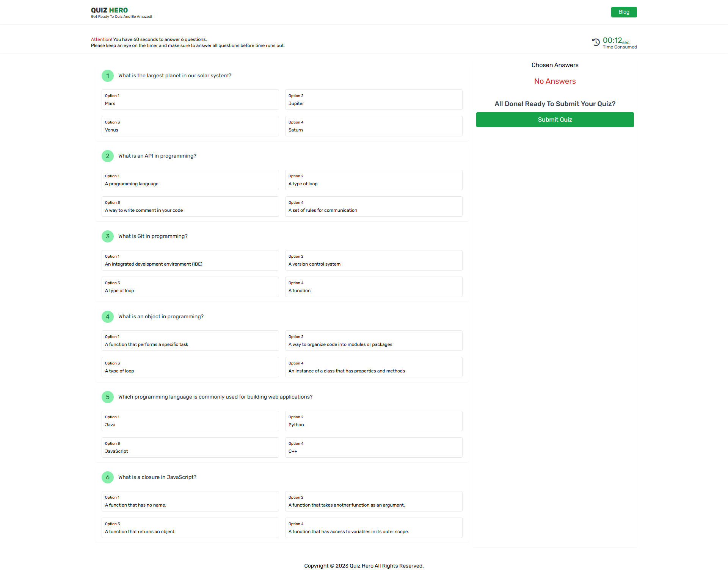Click question 1 number badge
The height and width of the screenshot is (585, 728).
(108, 76)
